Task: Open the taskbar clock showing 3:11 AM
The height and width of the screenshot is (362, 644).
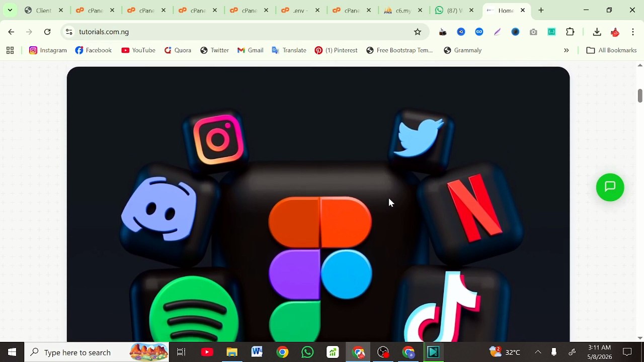Action: point(599,352)
